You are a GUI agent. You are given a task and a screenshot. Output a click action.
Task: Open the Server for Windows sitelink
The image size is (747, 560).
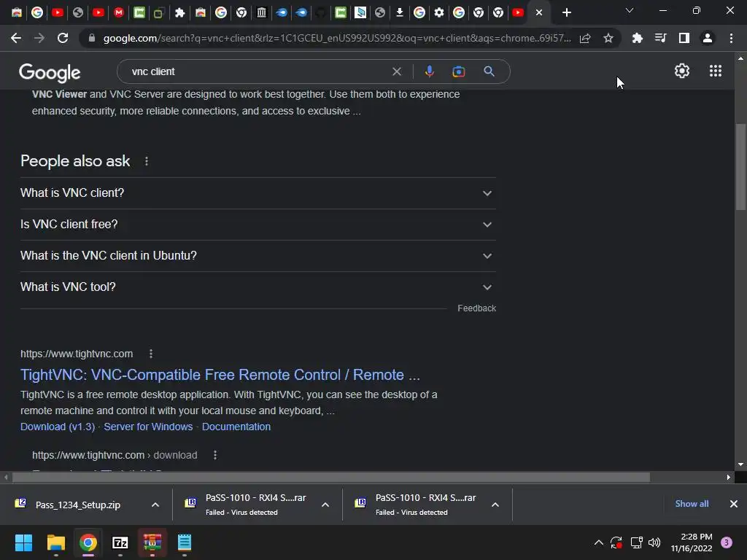(148, 427)
